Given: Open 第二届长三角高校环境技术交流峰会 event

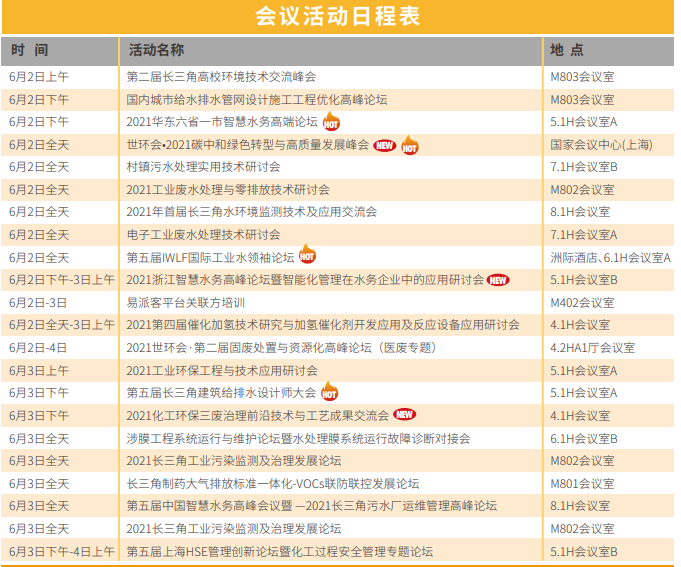Looking at the screenshot, I should tap(221, 76).
